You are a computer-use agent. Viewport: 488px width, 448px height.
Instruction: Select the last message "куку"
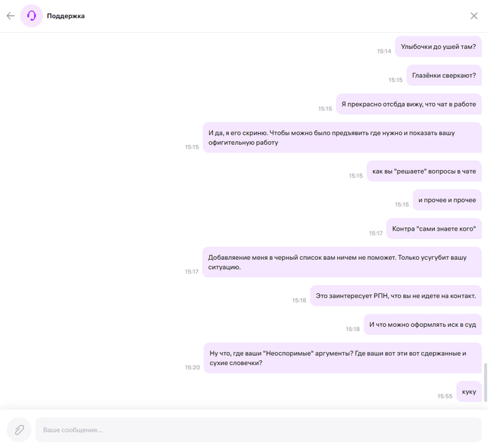469,392
